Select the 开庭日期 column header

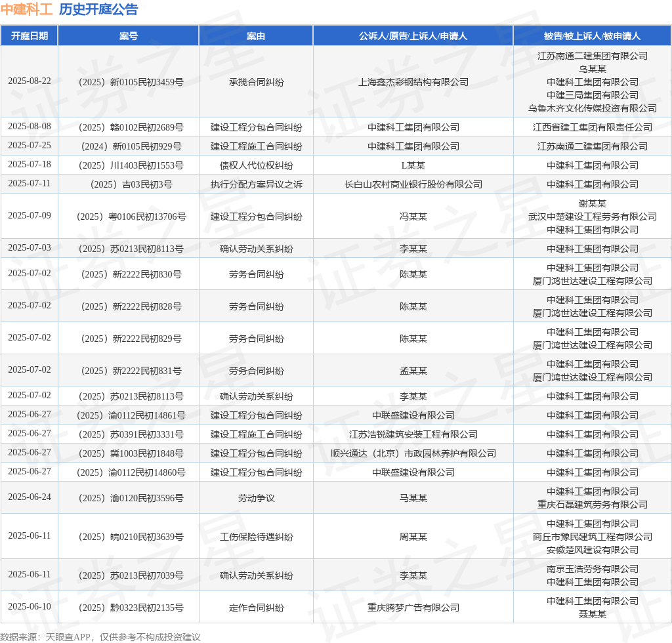point(29,36)
